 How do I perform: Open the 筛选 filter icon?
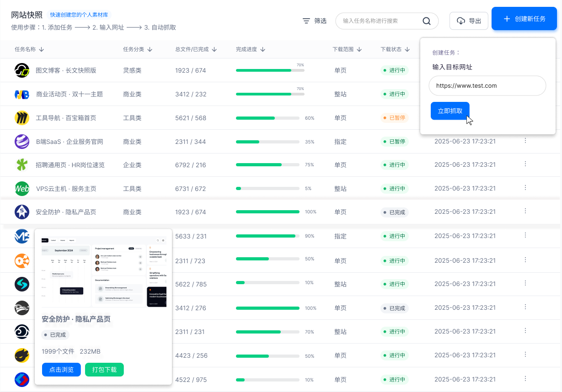[306, 21]
